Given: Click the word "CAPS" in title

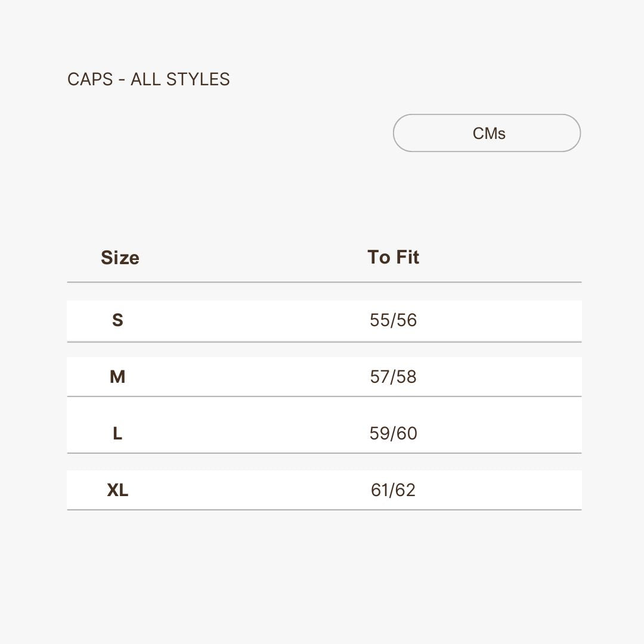Looking at the screenshot, I should [90, 79].
